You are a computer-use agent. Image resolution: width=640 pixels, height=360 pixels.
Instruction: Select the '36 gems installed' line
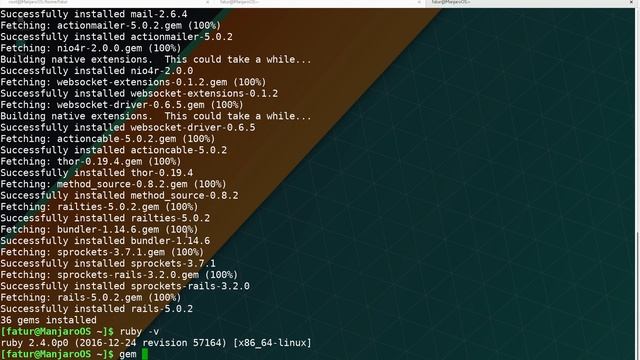click(49, 320)
